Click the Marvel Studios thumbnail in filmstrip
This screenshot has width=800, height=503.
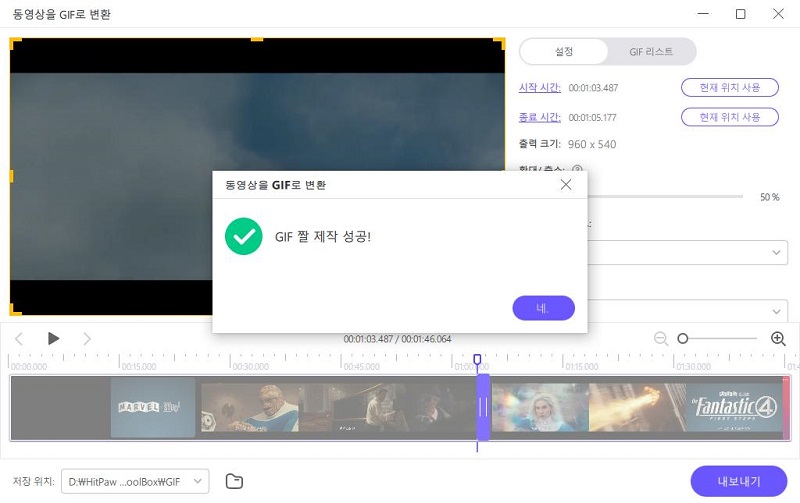pos(153,407)
